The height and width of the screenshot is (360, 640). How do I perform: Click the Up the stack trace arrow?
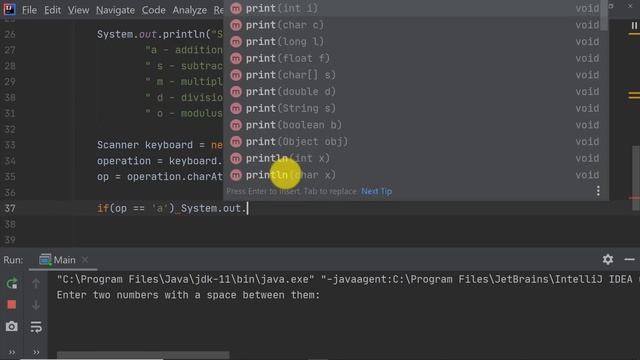[36, 283]
